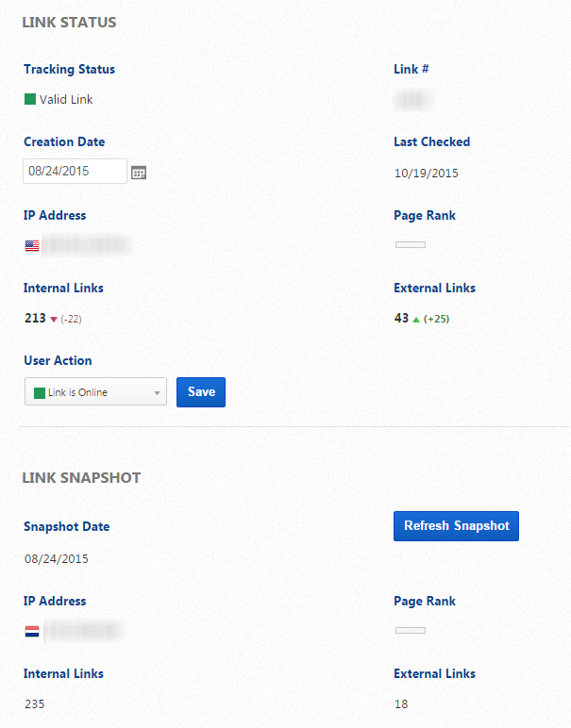Click the small arrow on Link is Online dropdown
Viewport: 571px width, 728px height.
(155, 393)
